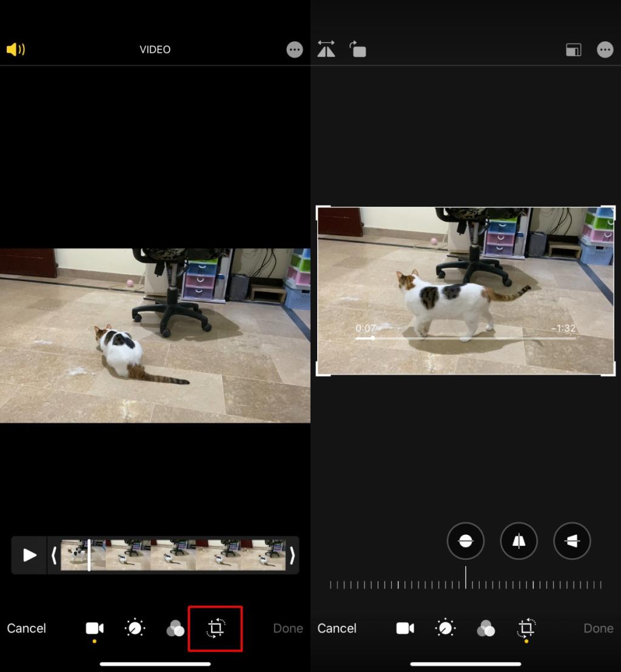
Task: Flip the video horizontally
Action: pyautogui.click(x=326, y=50)
